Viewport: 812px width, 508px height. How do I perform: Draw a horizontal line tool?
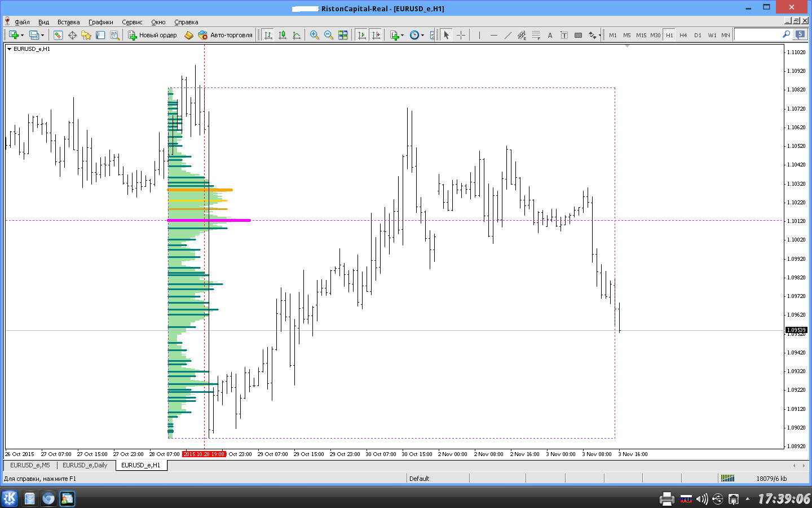(x=493, y=35)
